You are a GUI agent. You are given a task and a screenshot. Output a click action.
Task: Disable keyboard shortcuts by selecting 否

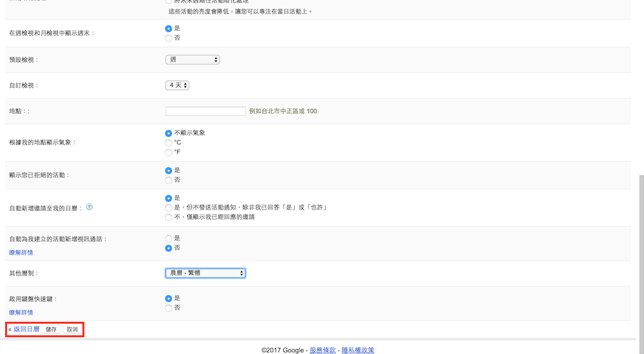click(169, 308)
